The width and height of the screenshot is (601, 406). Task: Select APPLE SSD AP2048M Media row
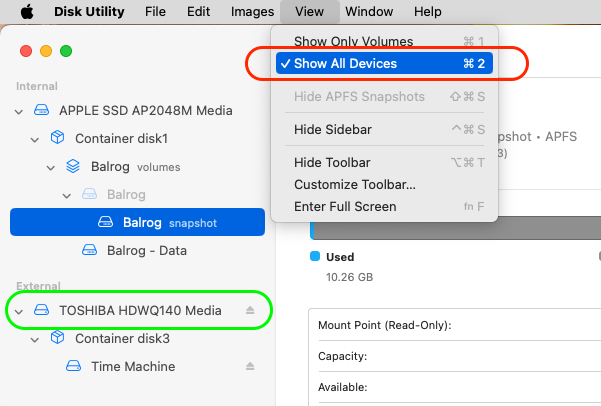click(137, 111)
